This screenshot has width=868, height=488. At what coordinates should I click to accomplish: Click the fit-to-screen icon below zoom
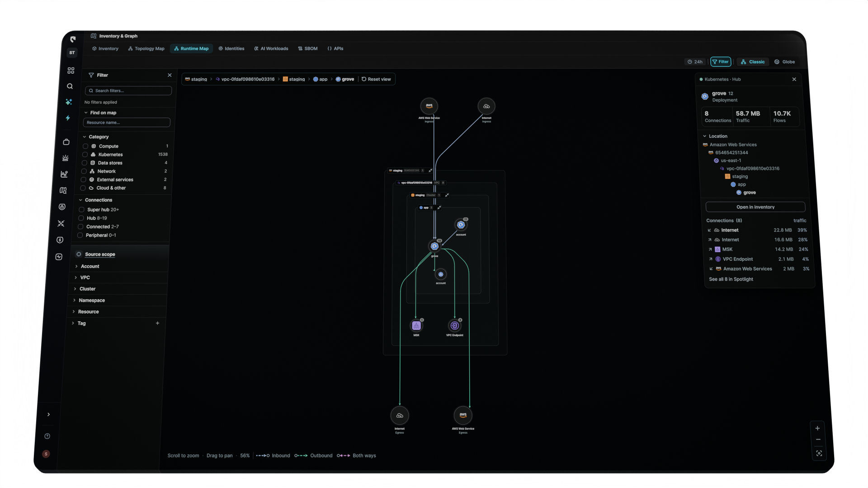(x=819, y=453)
